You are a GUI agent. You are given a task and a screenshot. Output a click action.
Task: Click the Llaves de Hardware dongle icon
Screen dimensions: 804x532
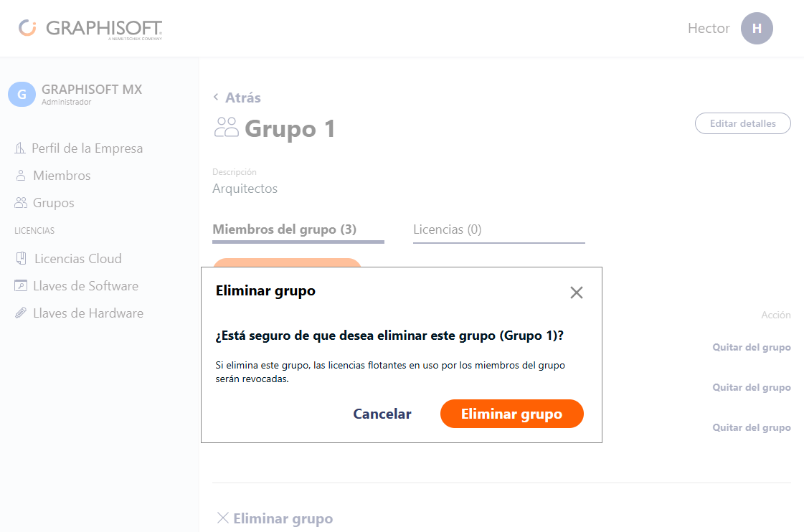pos(21,313)
